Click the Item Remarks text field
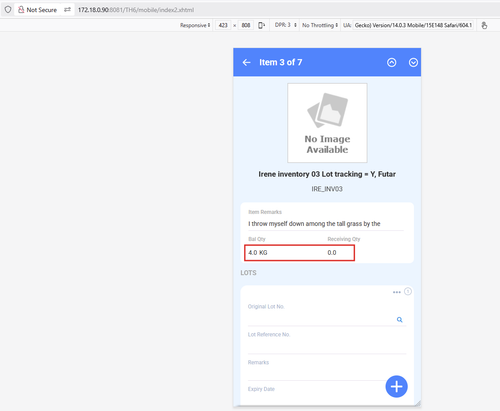 (326, 224)
